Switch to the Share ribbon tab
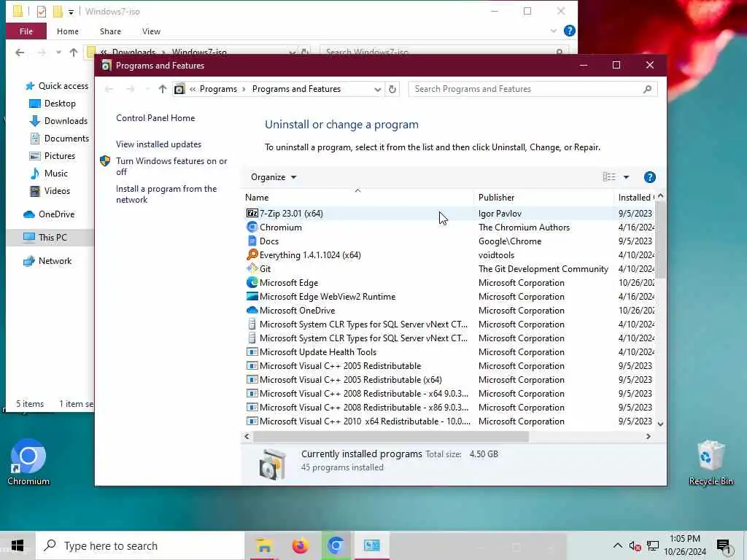The width and height of the screenshot is (747, 560). coord(110,31)
